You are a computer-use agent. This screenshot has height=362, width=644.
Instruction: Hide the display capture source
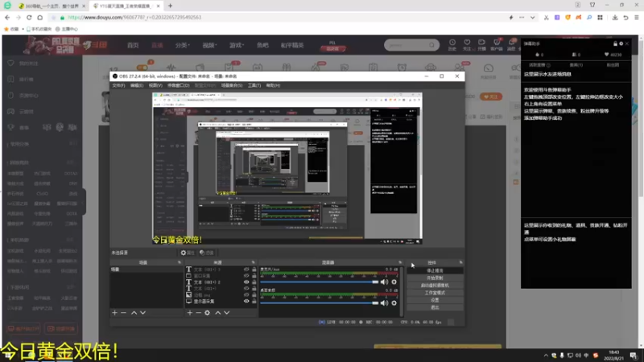[x=246, y=301]
